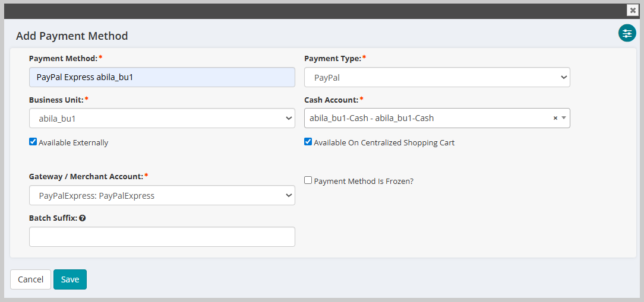Click the Payment Type label
Image resolution: width=644 pixels, height=302 pixels.
click(333, 58)
